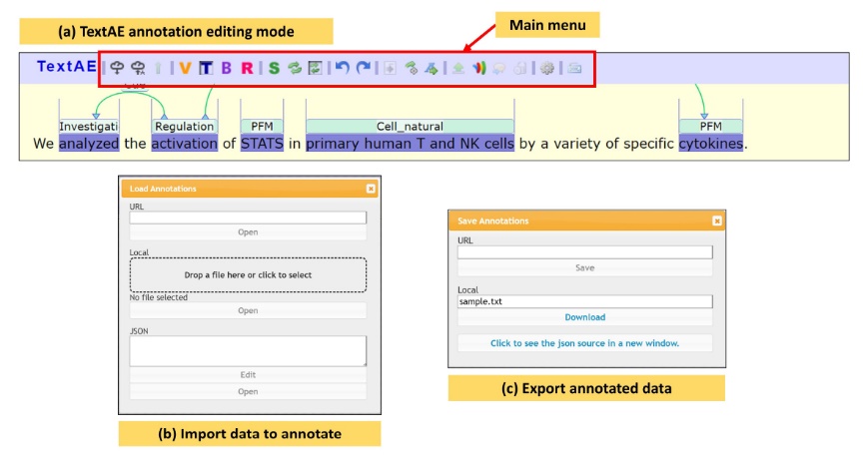
Task: Click the 'Drop a file here' area
Action: [x=248, y=274]
